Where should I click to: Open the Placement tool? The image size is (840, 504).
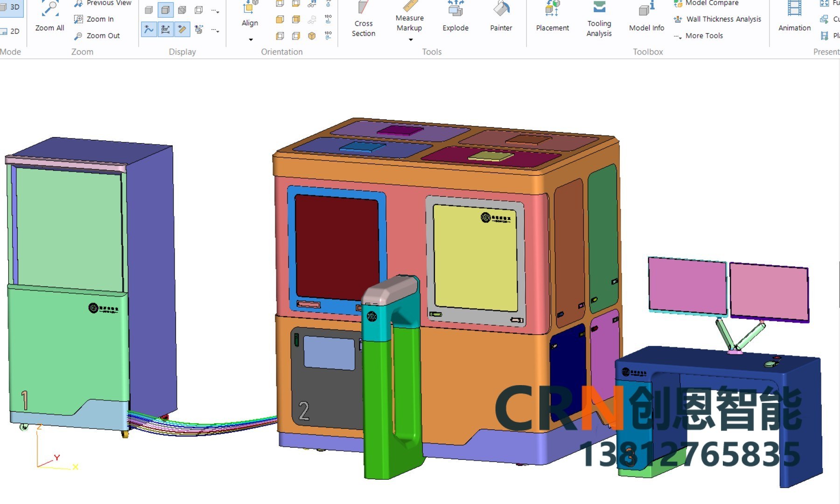(x=553, y=17)
